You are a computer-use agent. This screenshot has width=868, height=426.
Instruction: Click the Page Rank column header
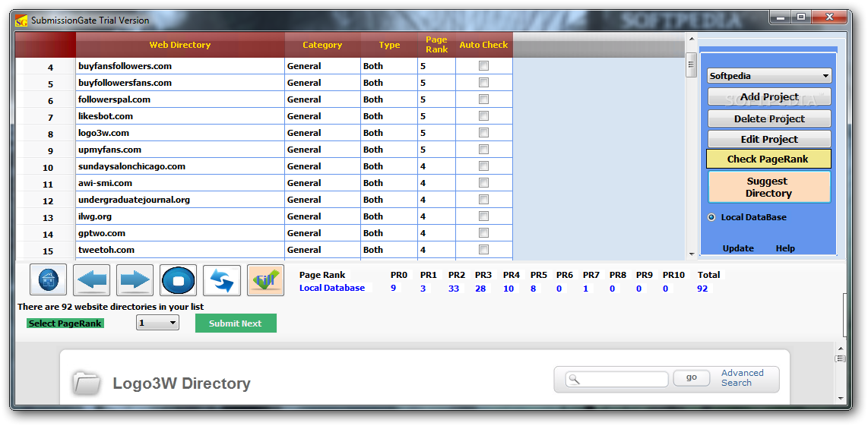click(436, 45)
